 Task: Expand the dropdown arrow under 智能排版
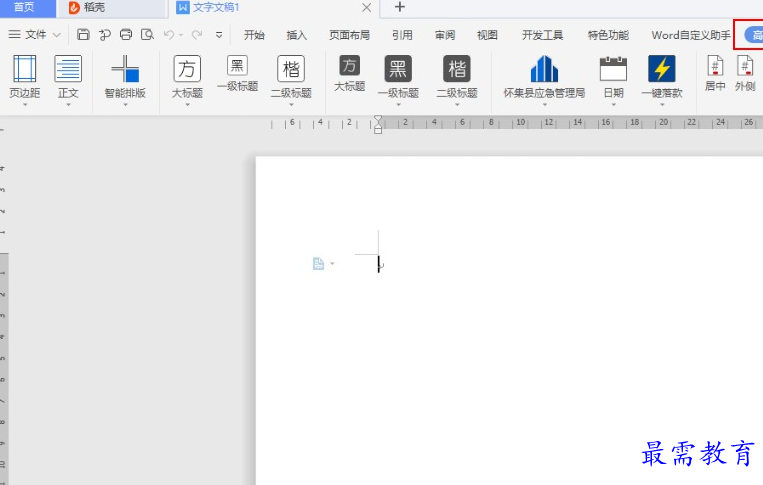tap(126, 105)
